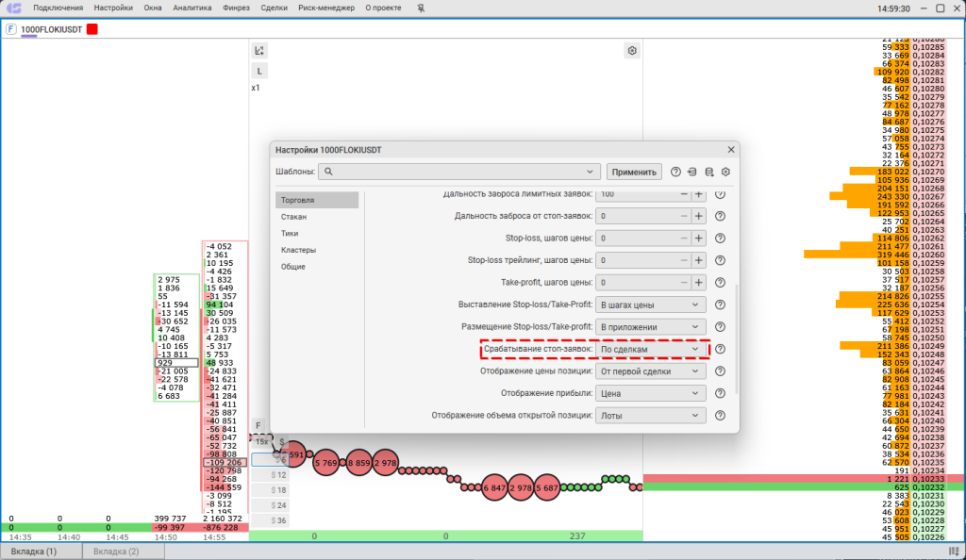This screenshot has height=560, width=966.
Task: Select Кластеры in settings sidebar
Action: pyautogui.click(x=298, y=250)
